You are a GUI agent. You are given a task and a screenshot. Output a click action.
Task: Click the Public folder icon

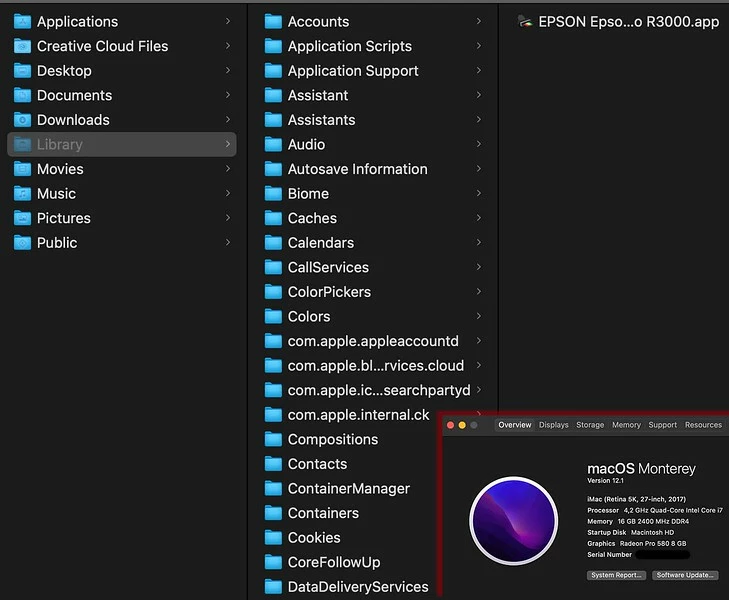tap(22, 243)
